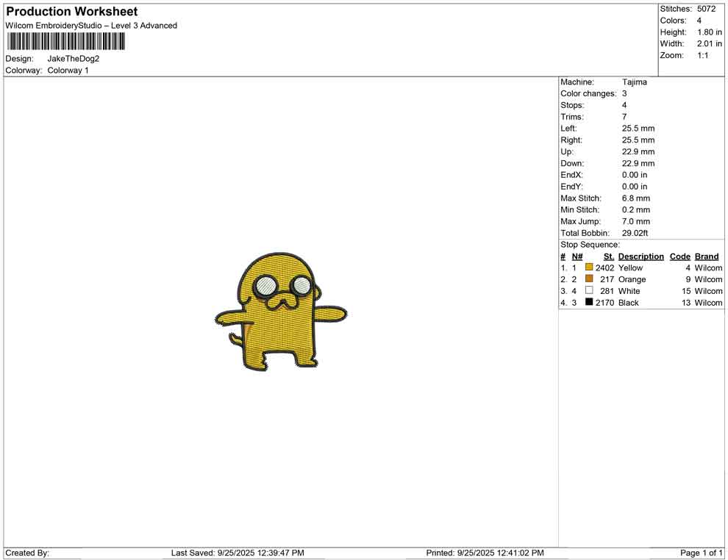
Task: Click the Min Stitch value '0.2 mm'
Action: click(x=636, y=209)
